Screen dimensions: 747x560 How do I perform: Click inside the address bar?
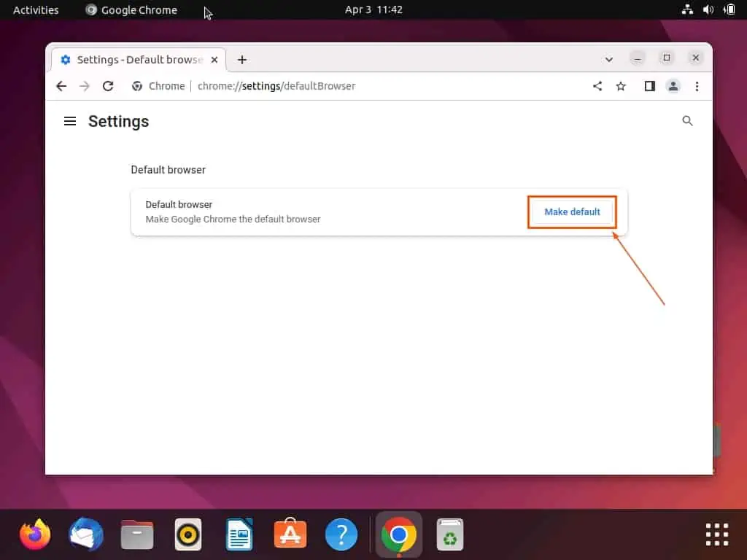328,86
